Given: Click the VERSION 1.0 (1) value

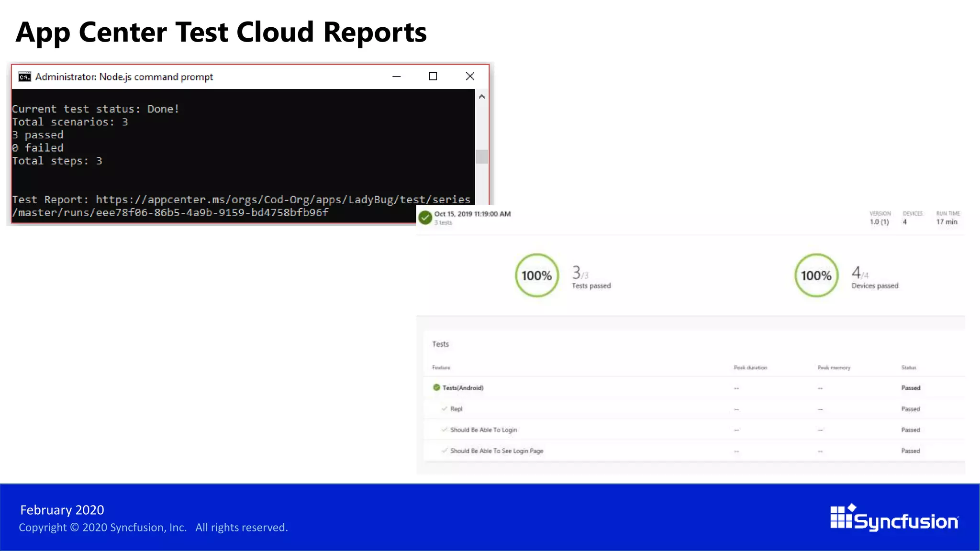Looking at the screenshot, I should point(880,222).
